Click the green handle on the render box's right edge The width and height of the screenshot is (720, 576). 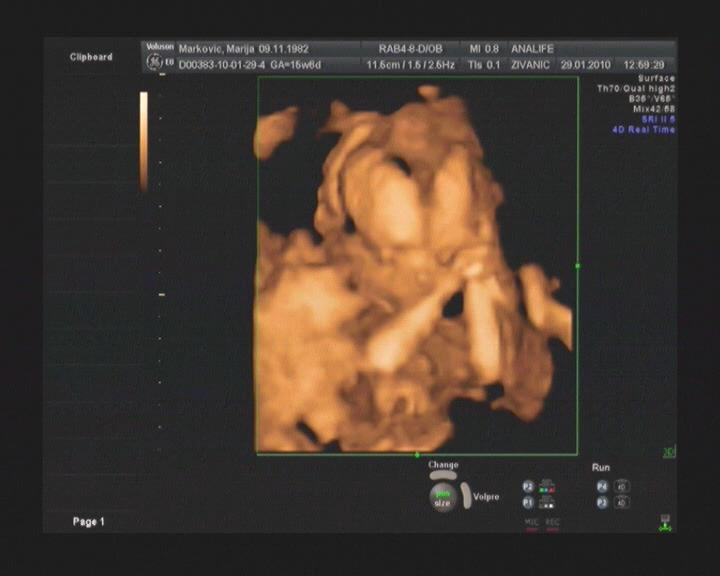click(x=578, y=266)
